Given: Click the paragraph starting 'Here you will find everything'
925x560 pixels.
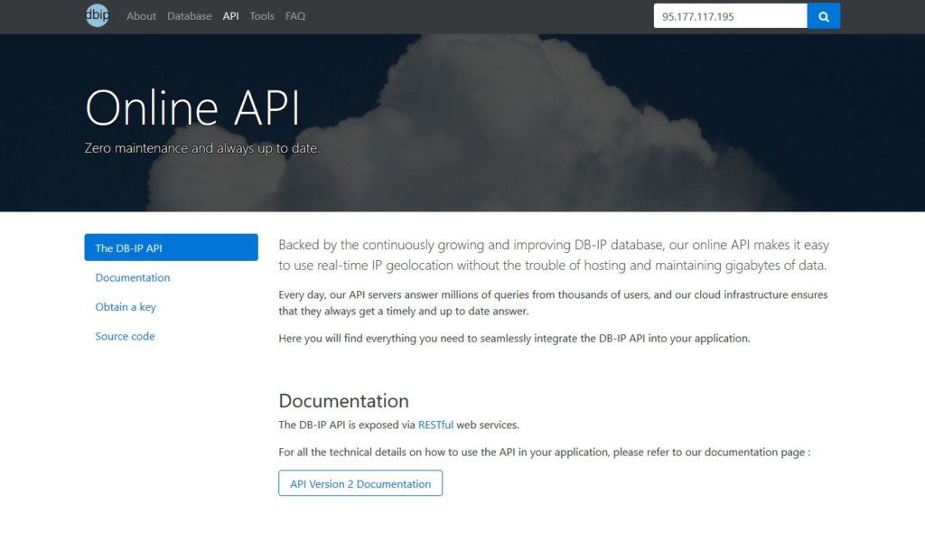Looking at the screenshot, I should [514, 338].
